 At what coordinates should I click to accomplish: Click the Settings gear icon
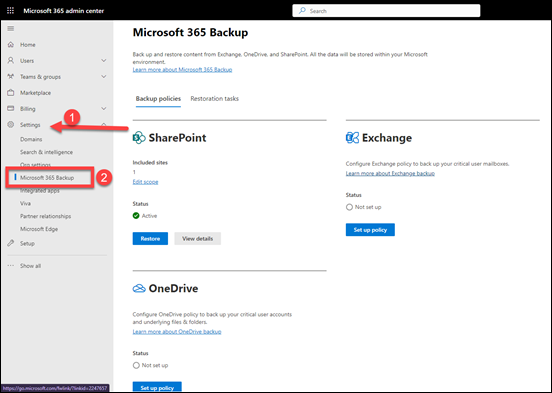coord(11,125)
